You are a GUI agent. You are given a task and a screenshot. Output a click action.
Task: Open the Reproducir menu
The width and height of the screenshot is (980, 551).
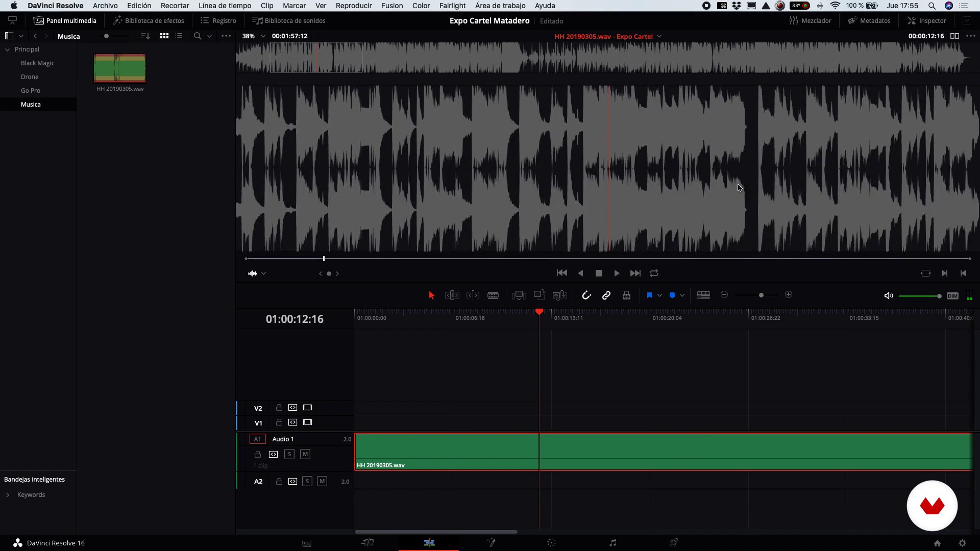tap(354, 6)
